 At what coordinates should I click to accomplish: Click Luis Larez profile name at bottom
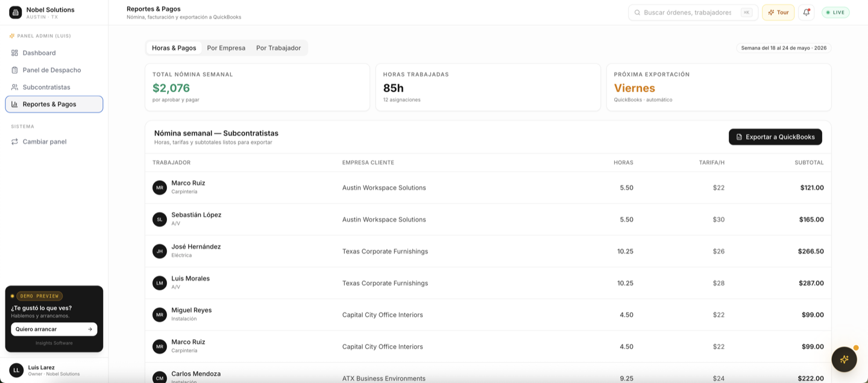[42, 367]
